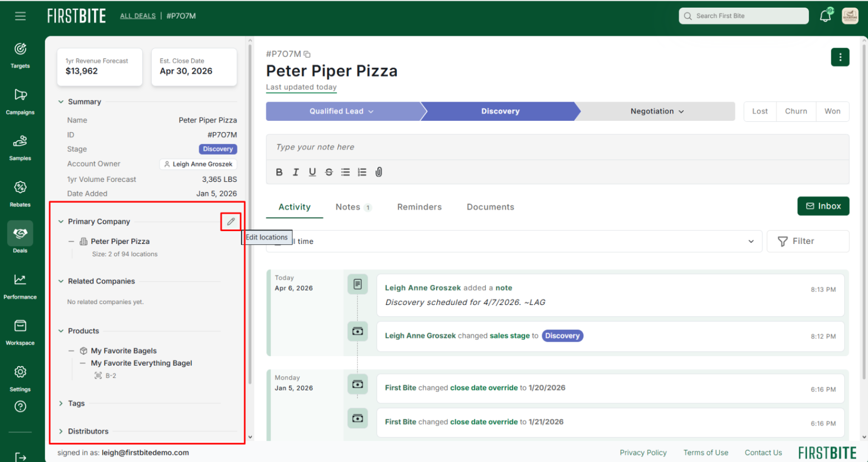Click the Last updated today text
Screen dimensions: 868x462
[x=301, y=87]
